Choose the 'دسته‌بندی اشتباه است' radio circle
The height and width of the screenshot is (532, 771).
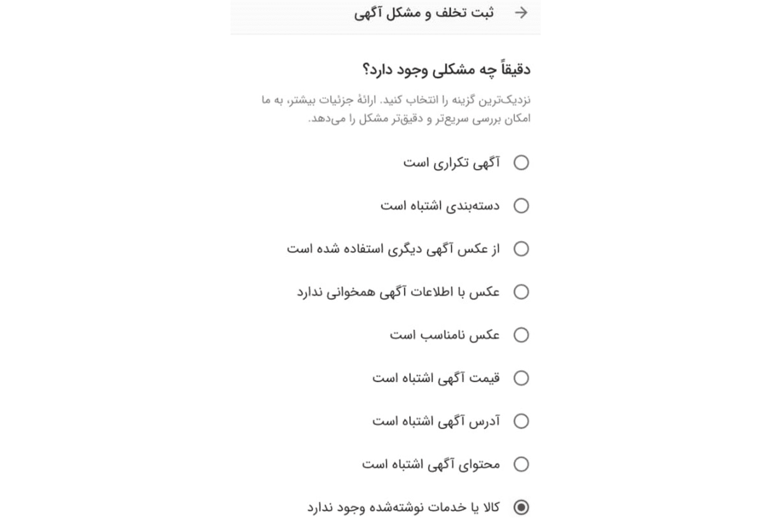pos(521,206)
